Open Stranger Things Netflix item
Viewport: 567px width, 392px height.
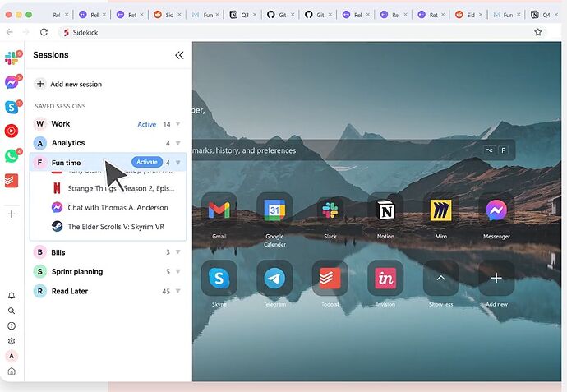[x=113, y=188]
